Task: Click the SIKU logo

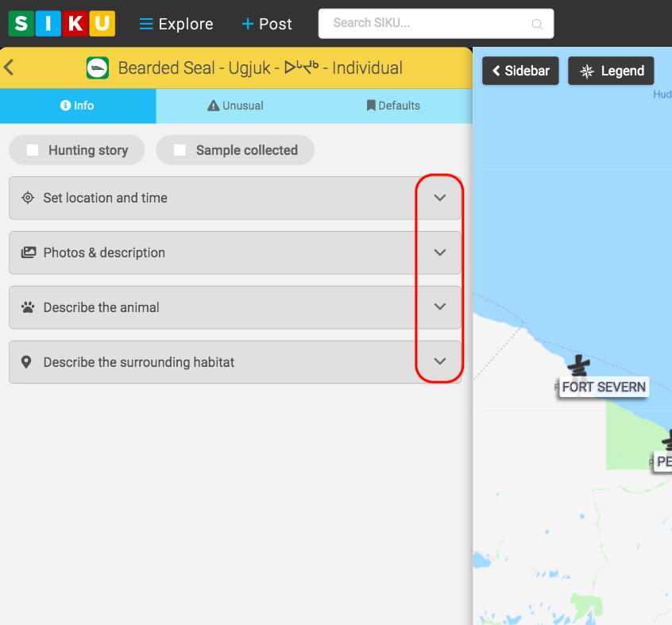Action: click(61, 24)
